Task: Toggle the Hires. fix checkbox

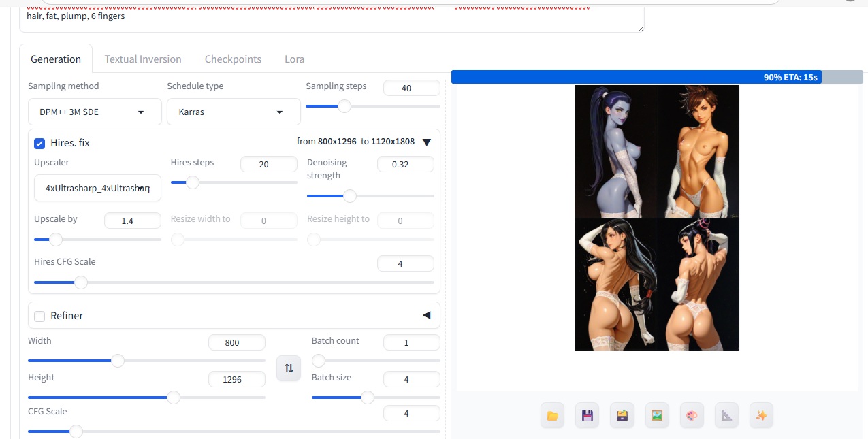Action: [x=39, y=143]
